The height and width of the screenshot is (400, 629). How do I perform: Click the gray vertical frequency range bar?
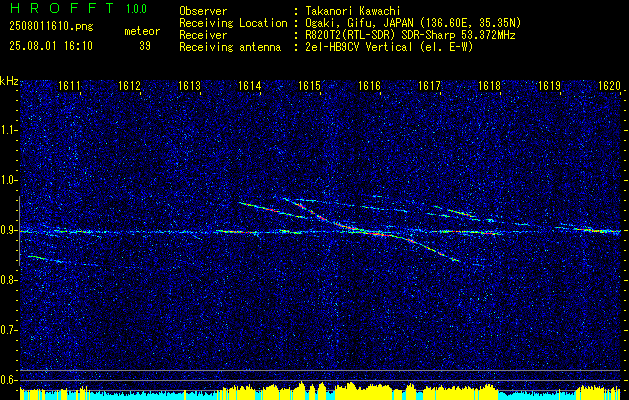(x=19, y=231)
